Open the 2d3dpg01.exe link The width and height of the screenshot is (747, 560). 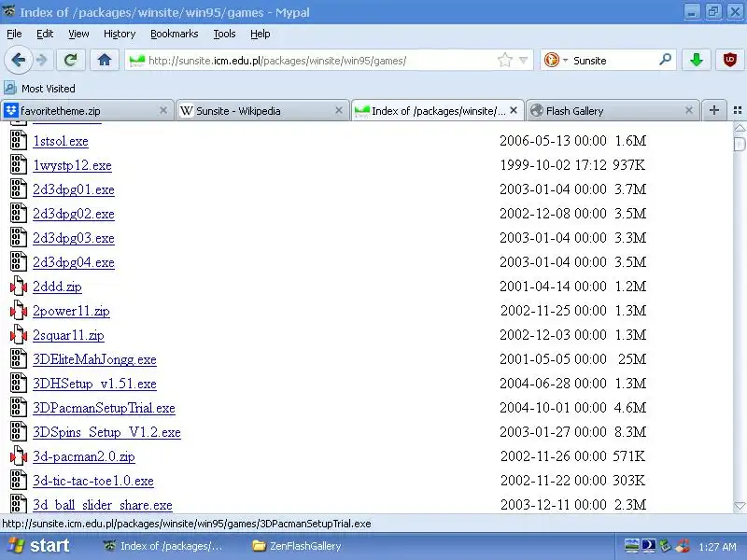74,190
